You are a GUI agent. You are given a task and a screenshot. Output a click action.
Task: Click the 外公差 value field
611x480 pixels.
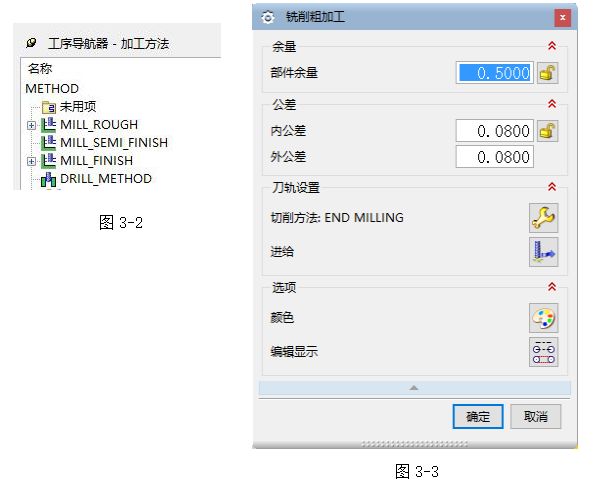pyautogui.click(x=495, y=157)
